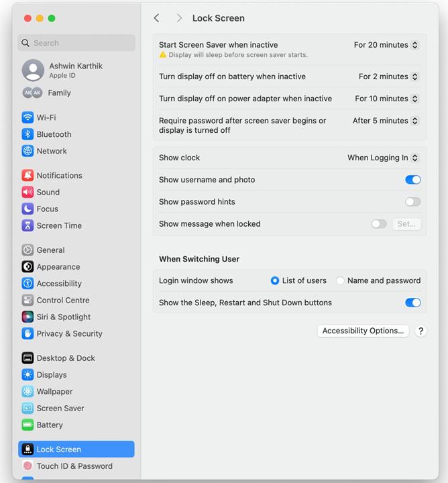The image size is (448, 483).
Task: Select the Wallpaper flower icon
Action: coord(27,392)
